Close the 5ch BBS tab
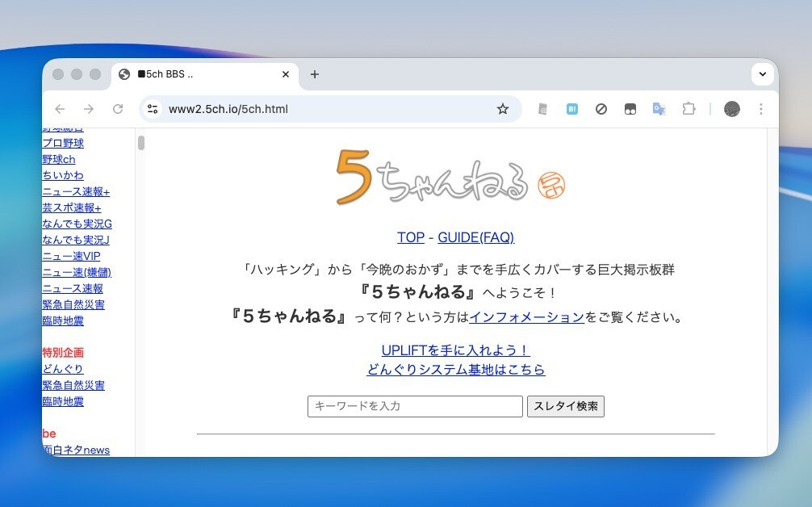This screenshot has width=812, height=507. [x=286, y=74]
